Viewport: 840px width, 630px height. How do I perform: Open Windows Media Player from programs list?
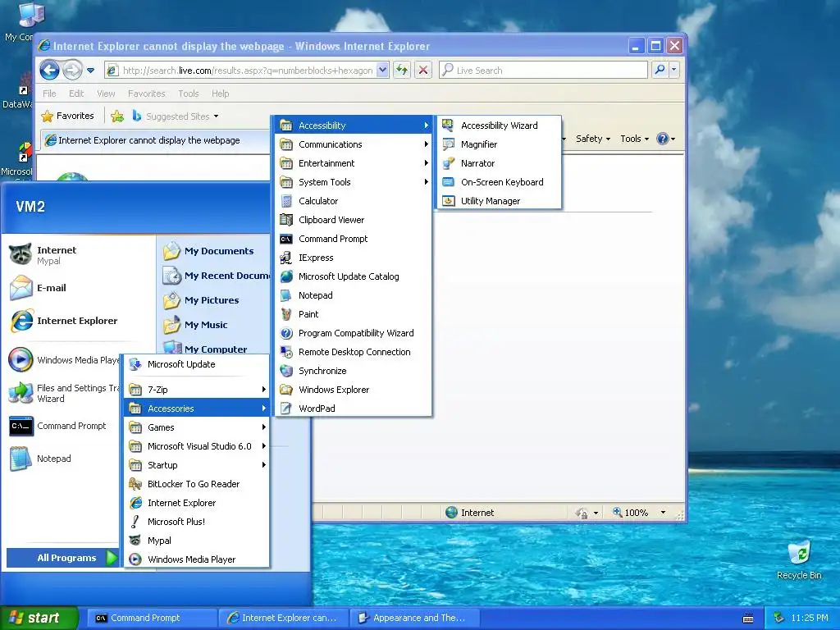pos(197,559)
